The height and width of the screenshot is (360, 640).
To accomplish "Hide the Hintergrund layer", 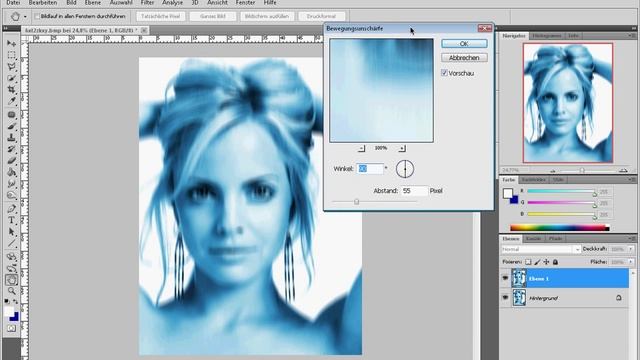I will (x=505, y=298).
